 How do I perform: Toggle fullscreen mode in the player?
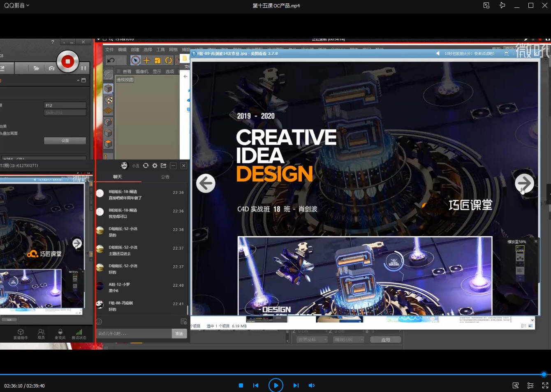coord(545,385)
